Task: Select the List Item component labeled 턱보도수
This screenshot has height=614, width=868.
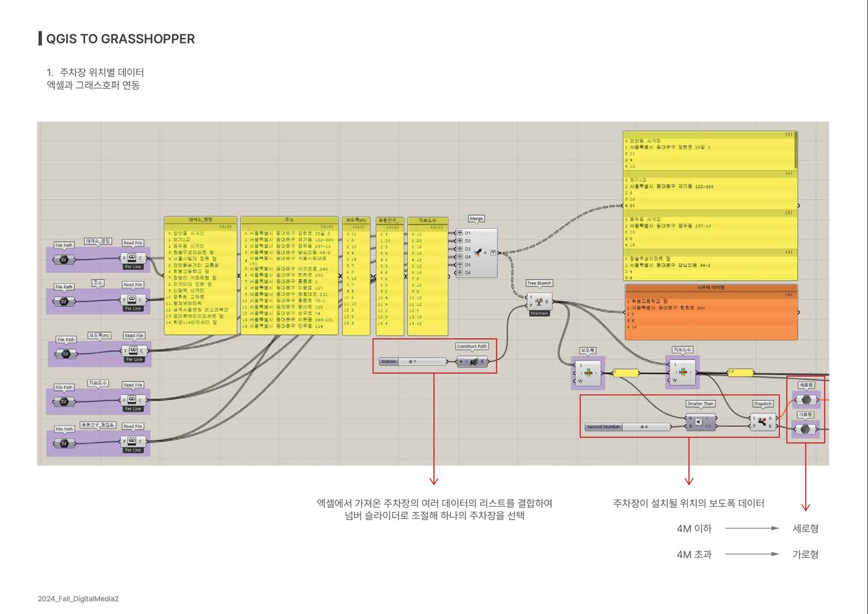Action: (682, 372)
